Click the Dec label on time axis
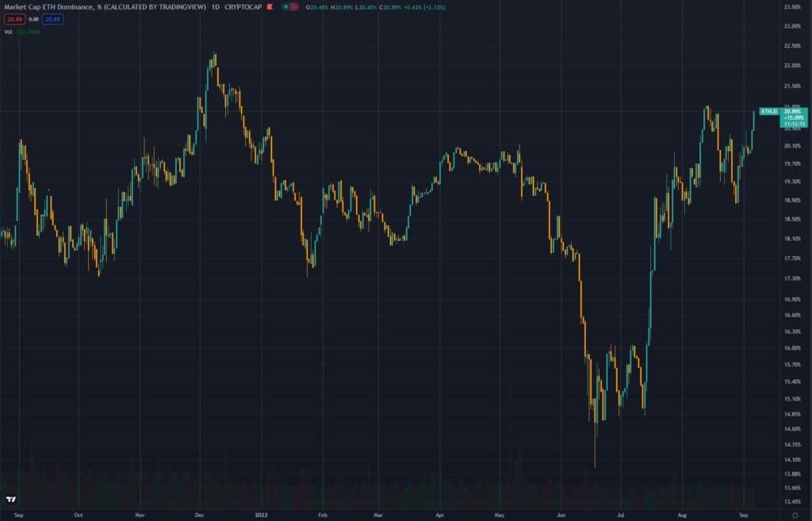The height and width of the screenshot is (521, 812). coord(199,515)
